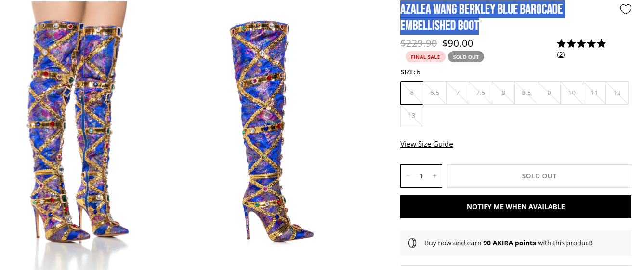Decrease quantity with minus icon
This screenshot has height=270, width=644.
coord(408,176)
